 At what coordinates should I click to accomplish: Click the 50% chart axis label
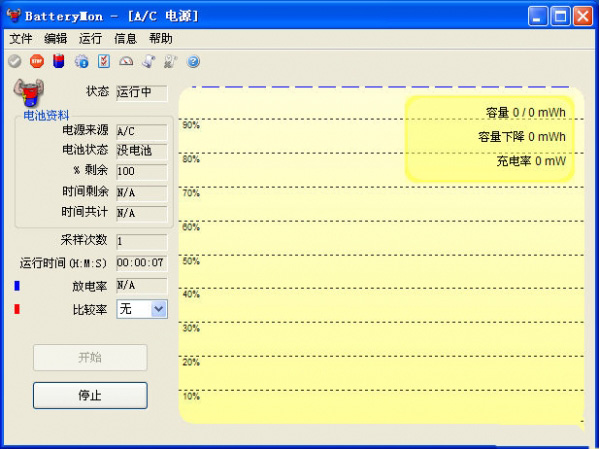[x=191, y=261]
